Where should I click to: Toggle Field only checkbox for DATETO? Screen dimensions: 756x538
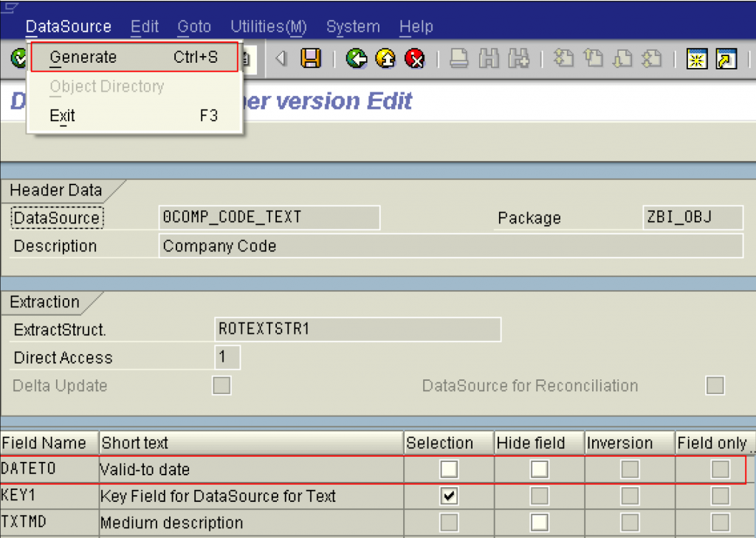(x=721, y=469)
